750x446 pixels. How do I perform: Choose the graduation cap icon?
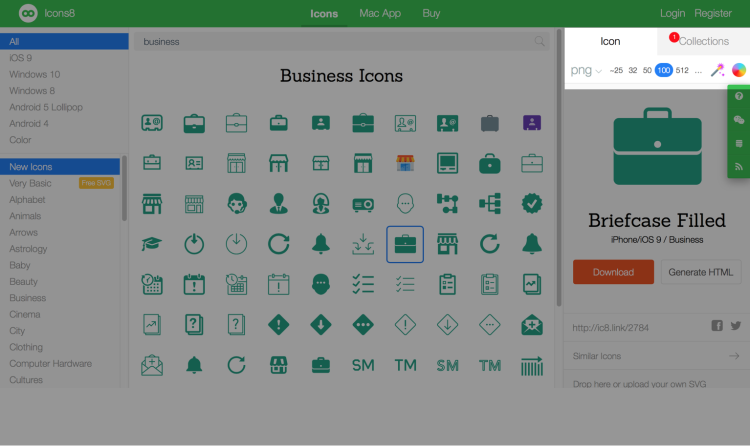coord(152,244)
